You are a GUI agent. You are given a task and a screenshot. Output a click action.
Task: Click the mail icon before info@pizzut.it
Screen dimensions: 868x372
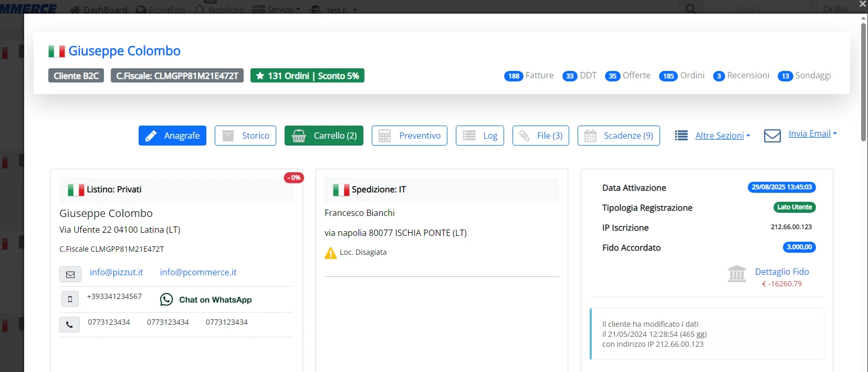[x=70, y=274]
